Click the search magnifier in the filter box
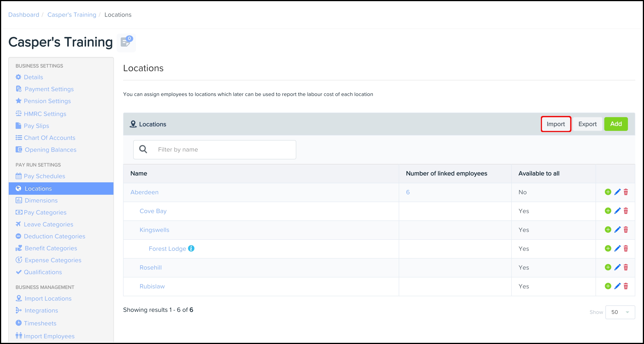The height and width of the screenshot is (344, 644). [143, 149]
